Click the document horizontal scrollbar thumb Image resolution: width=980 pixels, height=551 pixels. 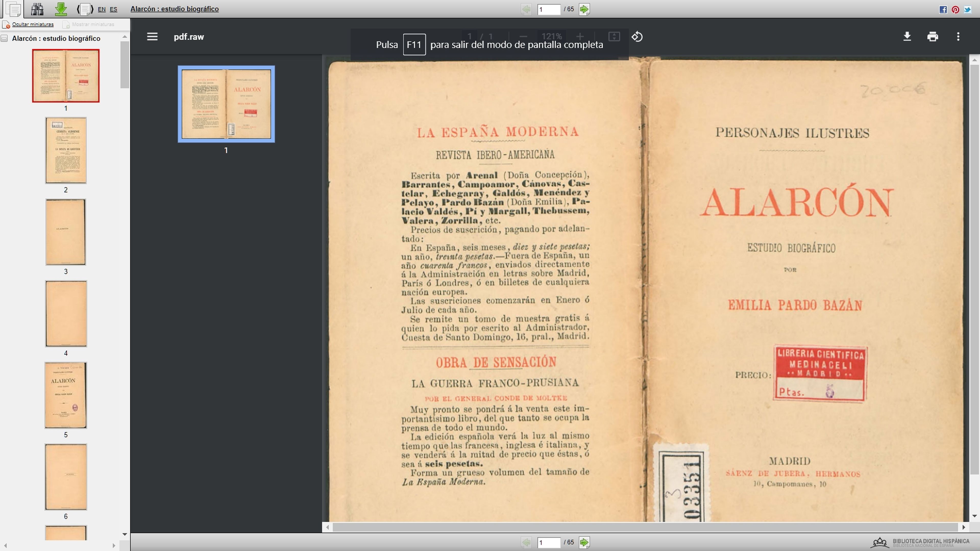pos(645,527)
